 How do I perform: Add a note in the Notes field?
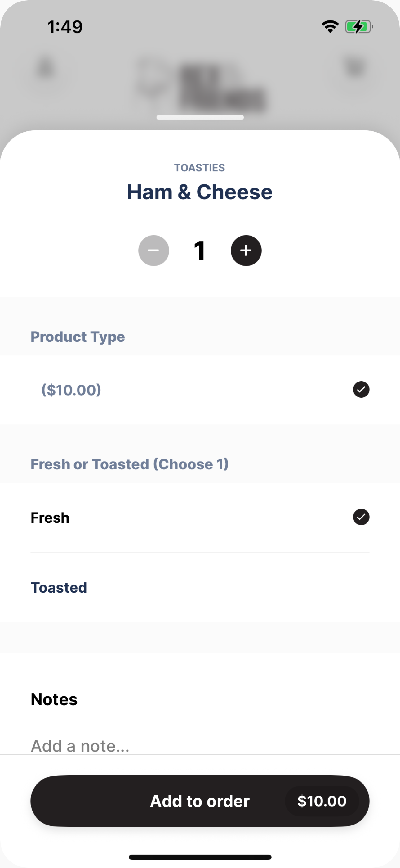tap(200, 746)
